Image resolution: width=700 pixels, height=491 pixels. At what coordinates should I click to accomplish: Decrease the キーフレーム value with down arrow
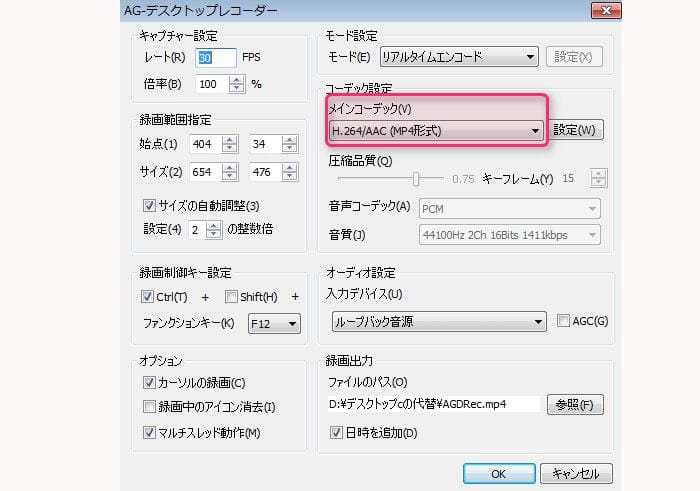coord(598,183)
